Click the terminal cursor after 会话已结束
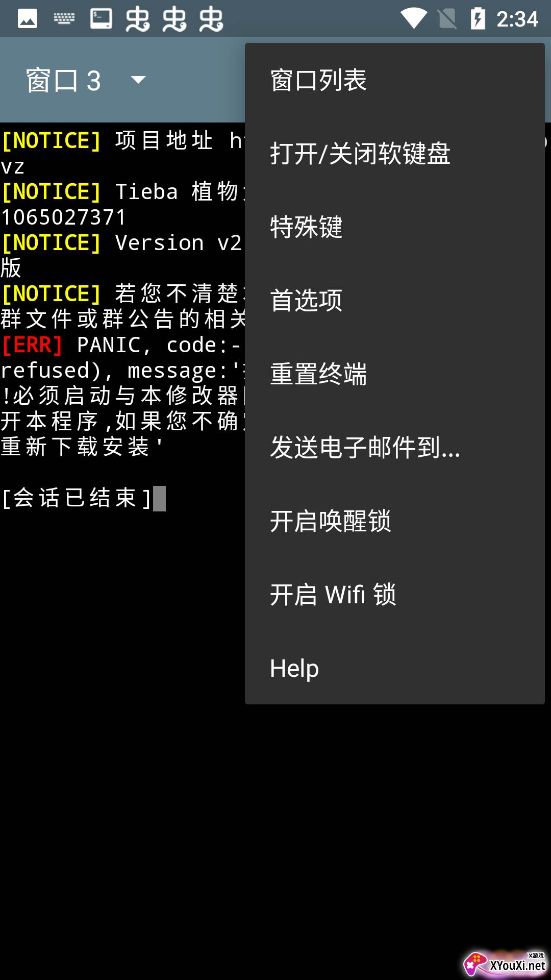 point(159,499)
